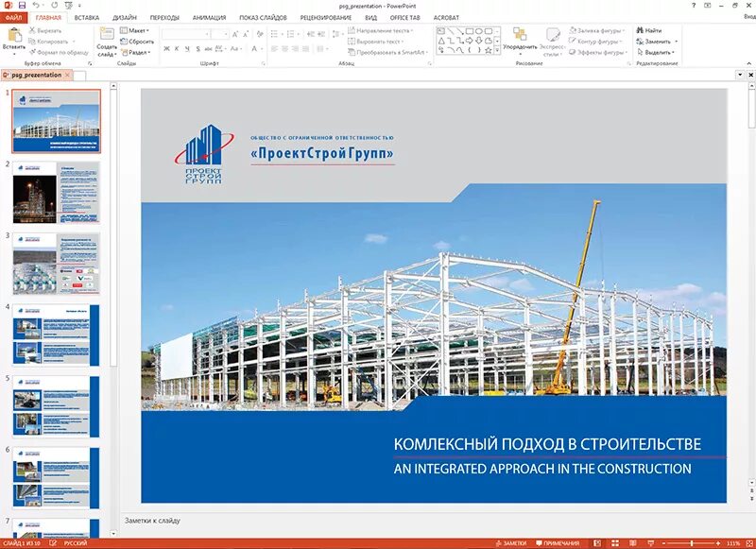Open the Упорядочить arrange menu

pyautogui.click(x=520, y=41)
